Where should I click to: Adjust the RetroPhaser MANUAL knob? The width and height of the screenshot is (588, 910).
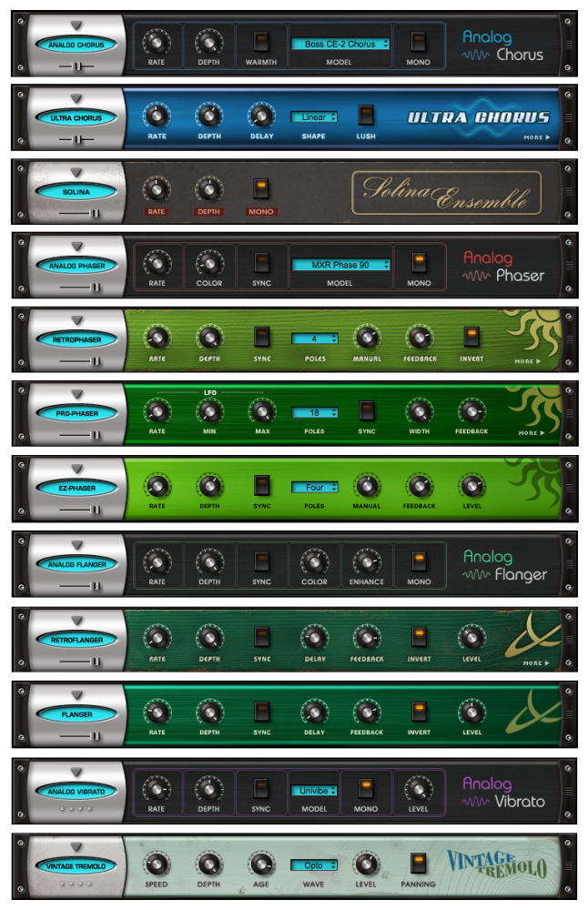(367, 338)
